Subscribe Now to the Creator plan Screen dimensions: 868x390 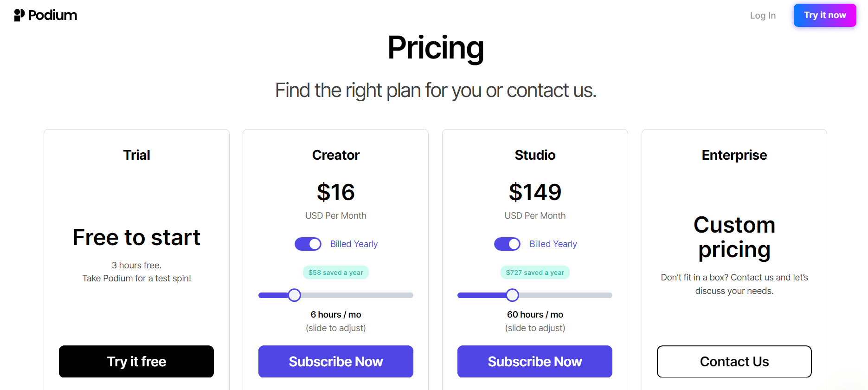[336, 361]
